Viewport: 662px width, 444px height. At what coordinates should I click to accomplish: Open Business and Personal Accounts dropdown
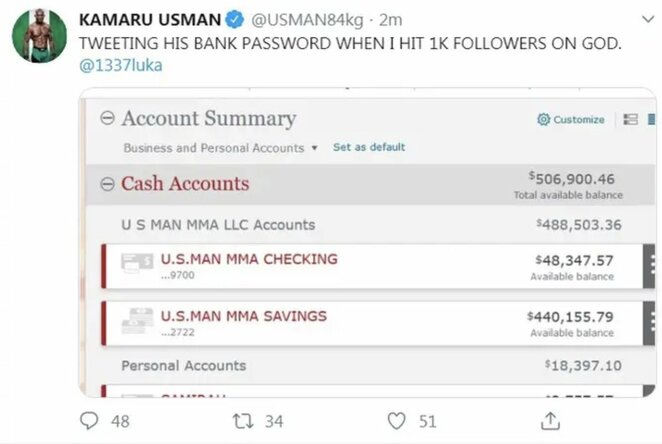[220, 148]
